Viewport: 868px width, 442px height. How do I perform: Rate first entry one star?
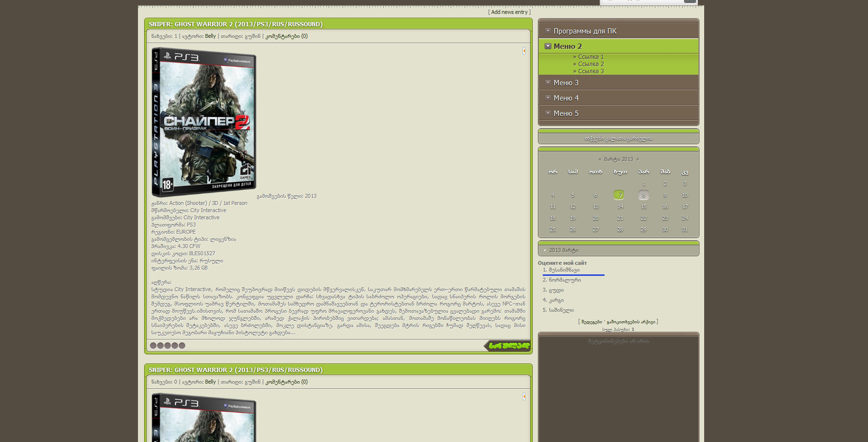coord(153,345)
